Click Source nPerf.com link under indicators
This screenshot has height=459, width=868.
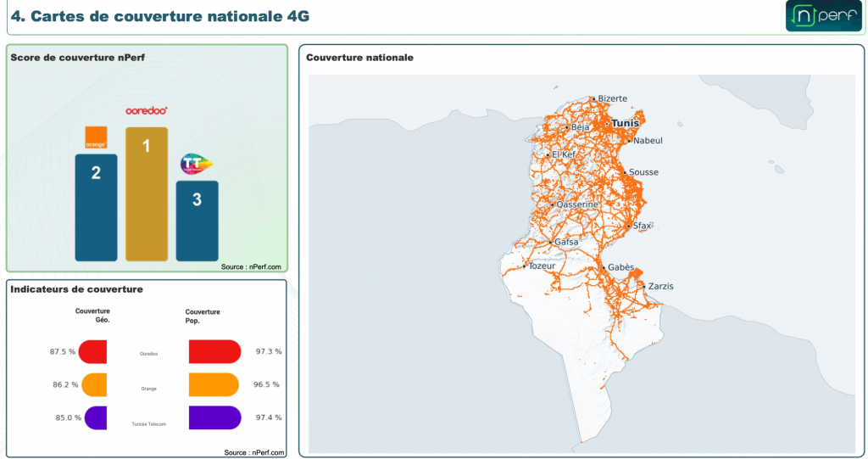[254, 452]
